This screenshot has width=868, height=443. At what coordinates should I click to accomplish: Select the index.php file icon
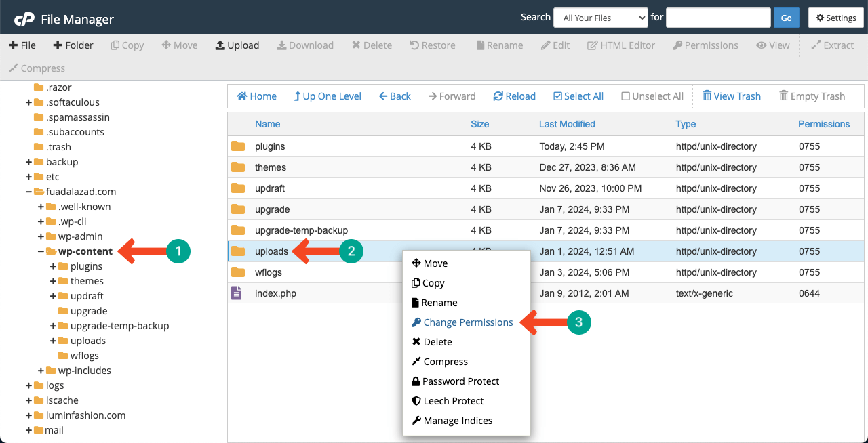point(236,293)
